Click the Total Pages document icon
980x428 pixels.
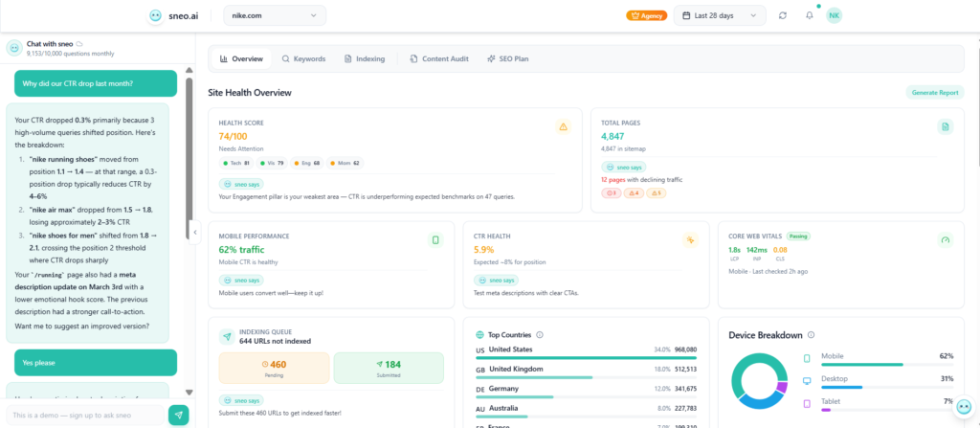point(945,126)
